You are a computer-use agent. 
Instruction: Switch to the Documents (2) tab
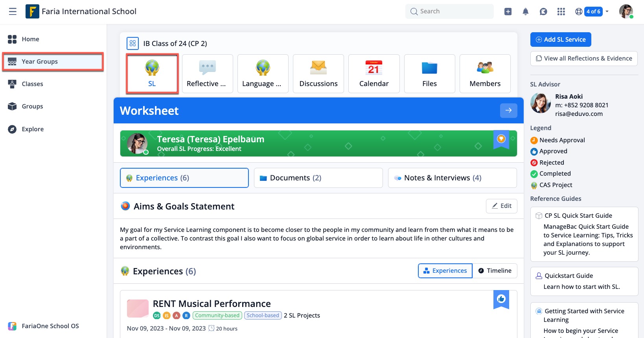pos(318,178)
